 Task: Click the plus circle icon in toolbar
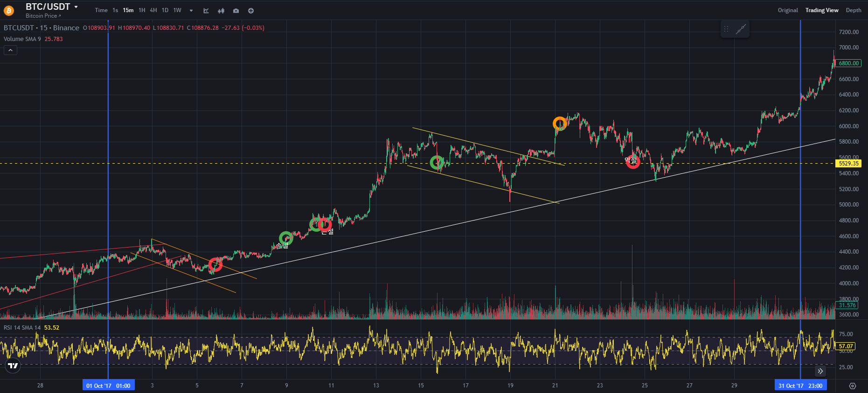[251, 11]
